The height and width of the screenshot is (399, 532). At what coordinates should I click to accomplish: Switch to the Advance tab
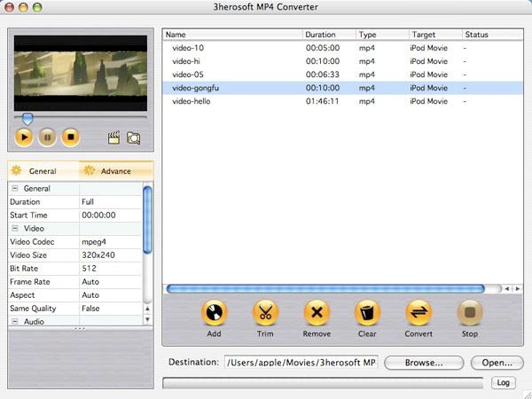click(116, 170)
